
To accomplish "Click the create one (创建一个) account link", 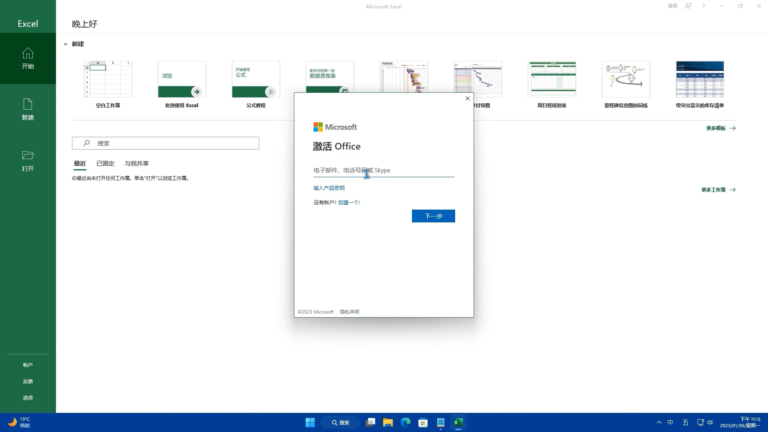I will click(x=349, y=203).
